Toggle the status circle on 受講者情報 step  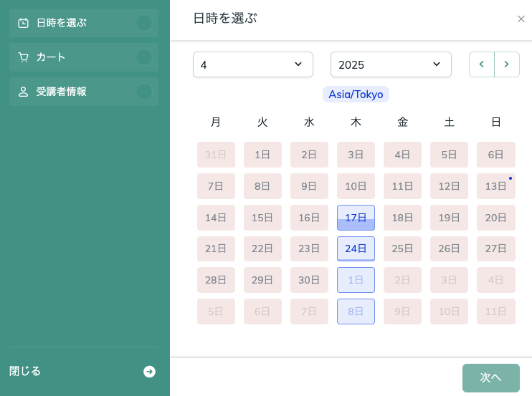[144, 92]
